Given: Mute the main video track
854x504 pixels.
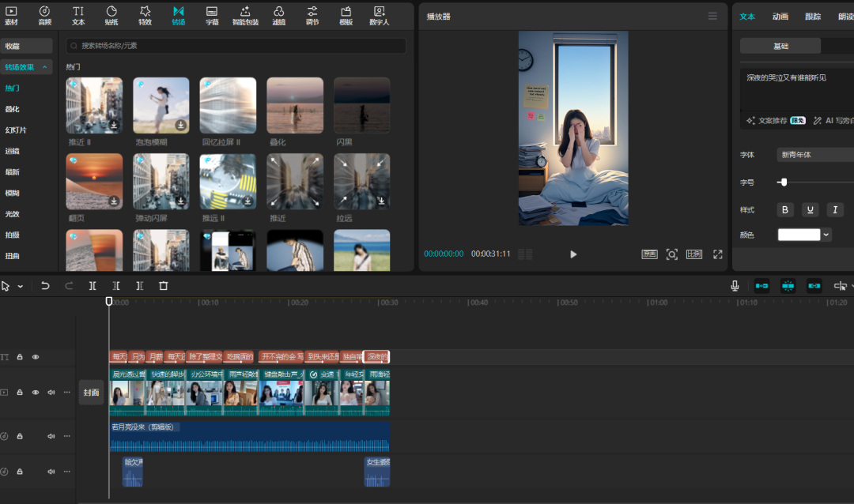Looking at the screenshot, I should (51, 392).
